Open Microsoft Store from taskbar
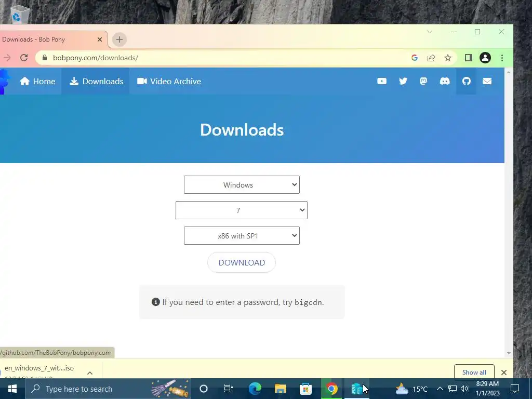 point(305,389)
